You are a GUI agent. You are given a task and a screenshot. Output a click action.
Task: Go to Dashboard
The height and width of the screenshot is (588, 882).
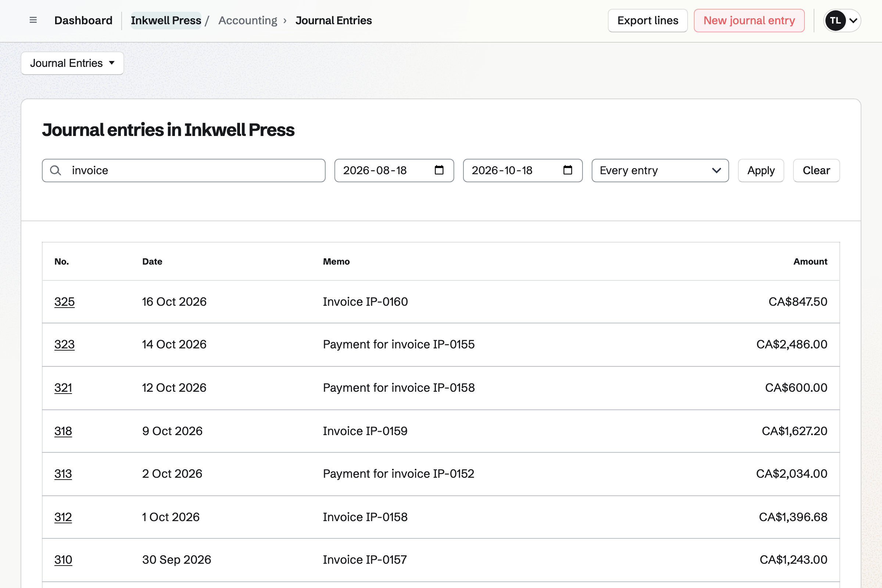[x=83, y=21]
